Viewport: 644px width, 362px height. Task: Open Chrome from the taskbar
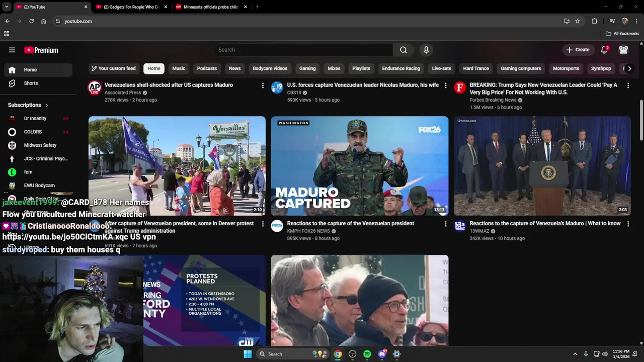338,354
